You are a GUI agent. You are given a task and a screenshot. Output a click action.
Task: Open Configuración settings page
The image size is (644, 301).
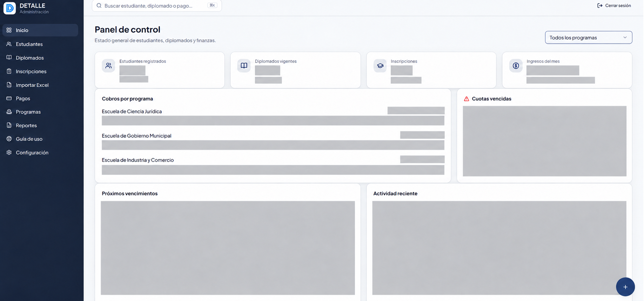point(40,152)
